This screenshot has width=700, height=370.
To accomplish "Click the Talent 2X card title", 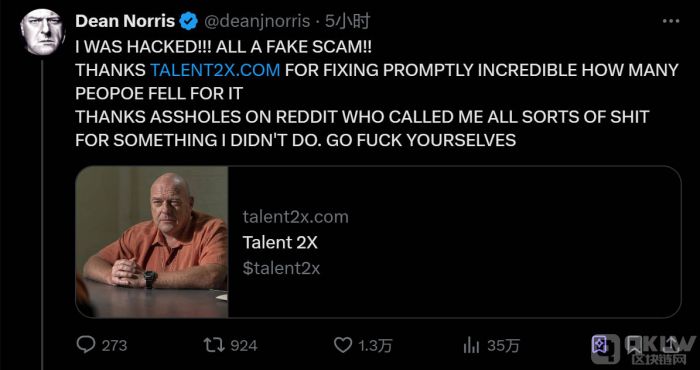I will (280, 243).
